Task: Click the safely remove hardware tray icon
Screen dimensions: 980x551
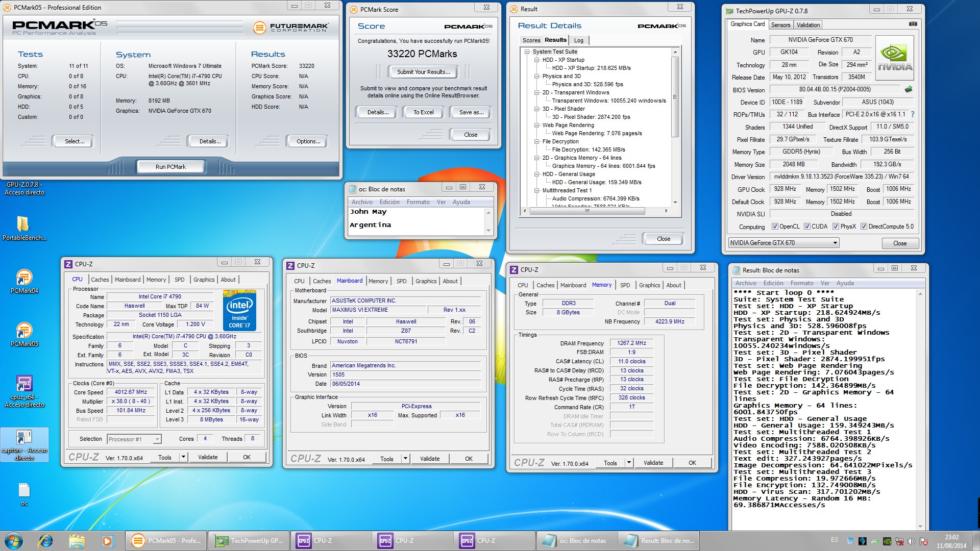Action: 875,541
